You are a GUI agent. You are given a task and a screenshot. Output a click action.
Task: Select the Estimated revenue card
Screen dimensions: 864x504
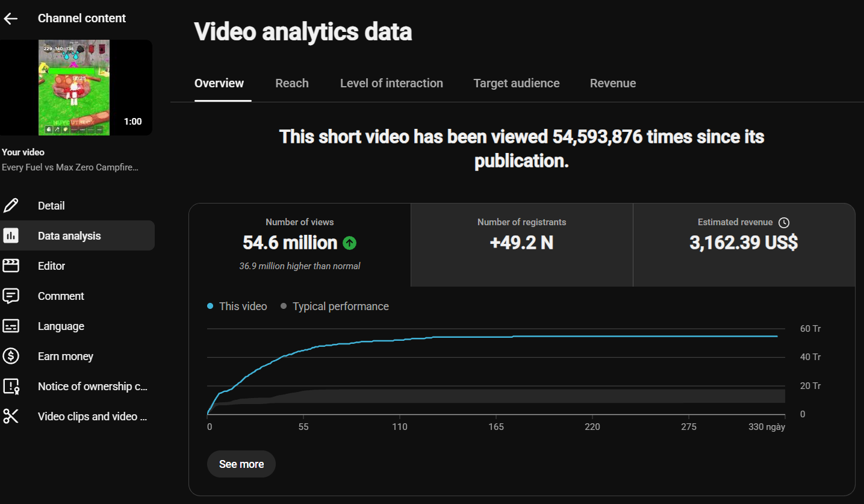pyautogui.click(x=744, y=245)
